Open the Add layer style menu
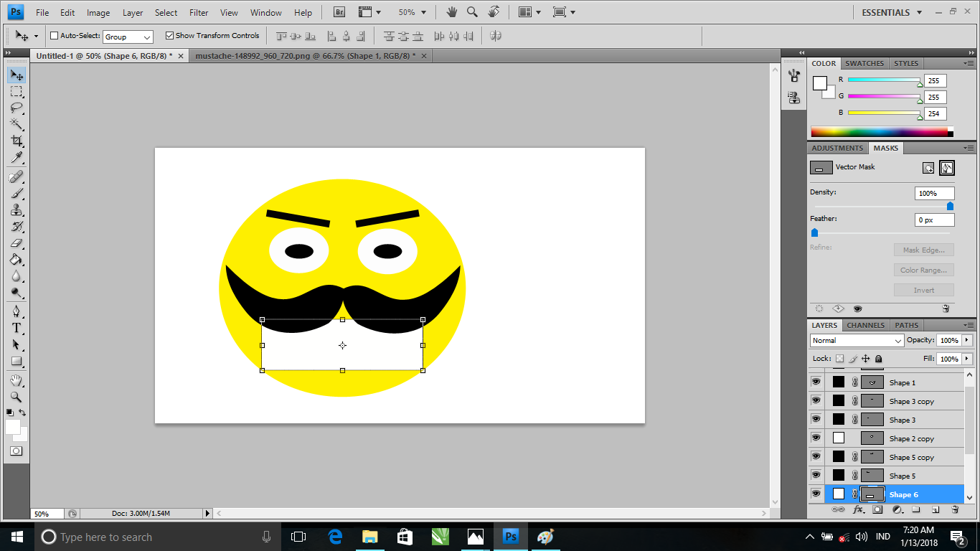Viewport: 980px width, 551px height. pyautogui.click(x=859, y=509)
